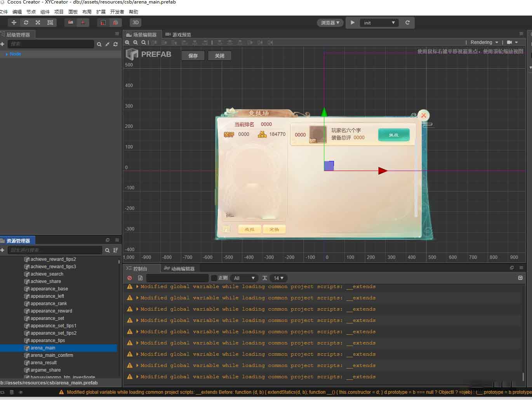Focus the console filter input field

click(x=177, y=278)
